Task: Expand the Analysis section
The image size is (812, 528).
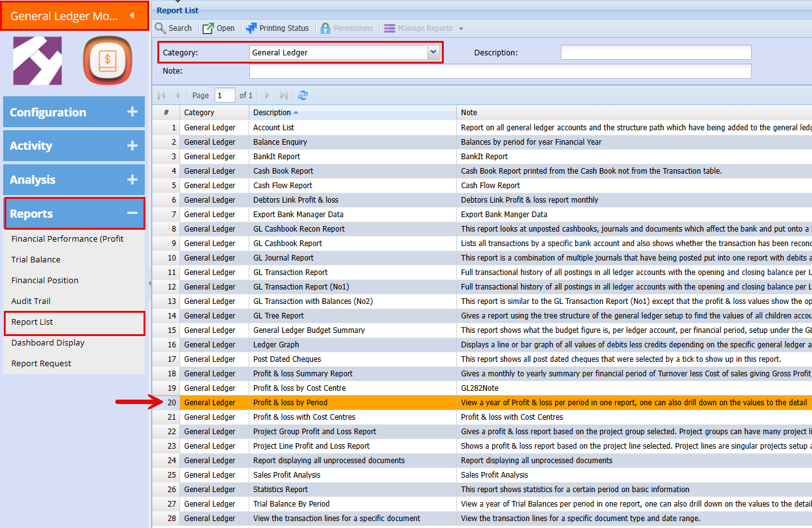Action: (x=132, y=179)
